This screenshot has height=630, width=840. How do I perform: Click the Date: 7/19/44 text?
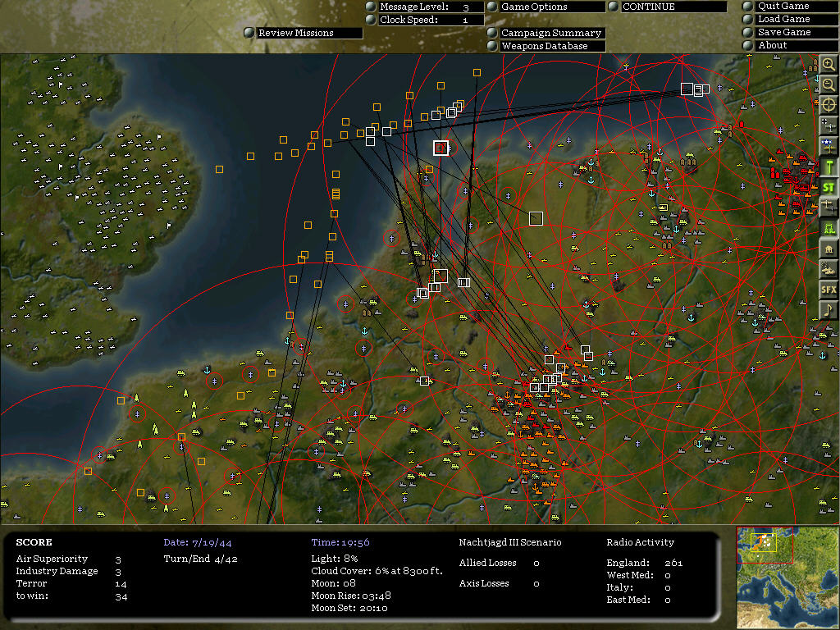[x=198, y=542]
